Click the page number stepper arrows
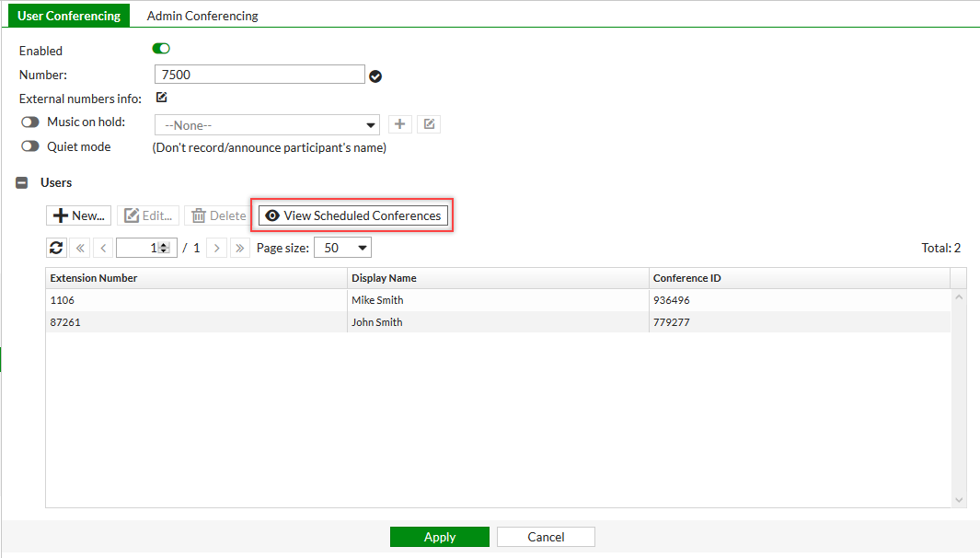980x558 pixels. pyautogui.click(x=164, y=248)
